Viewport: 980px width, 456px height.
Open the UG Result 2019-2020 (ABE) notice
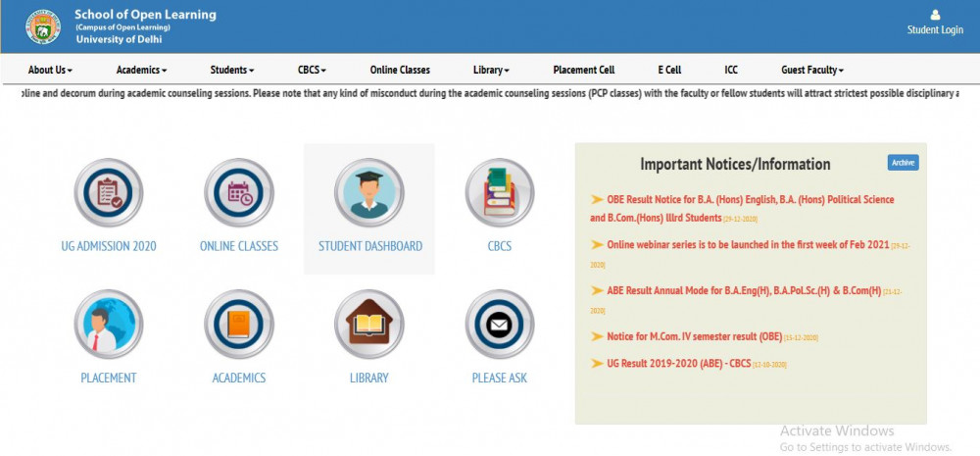click(x=677, y=363)
